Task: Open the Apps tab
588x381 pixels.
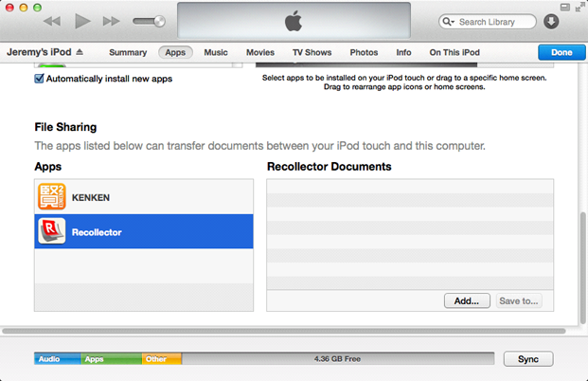Action: point(175,52)
